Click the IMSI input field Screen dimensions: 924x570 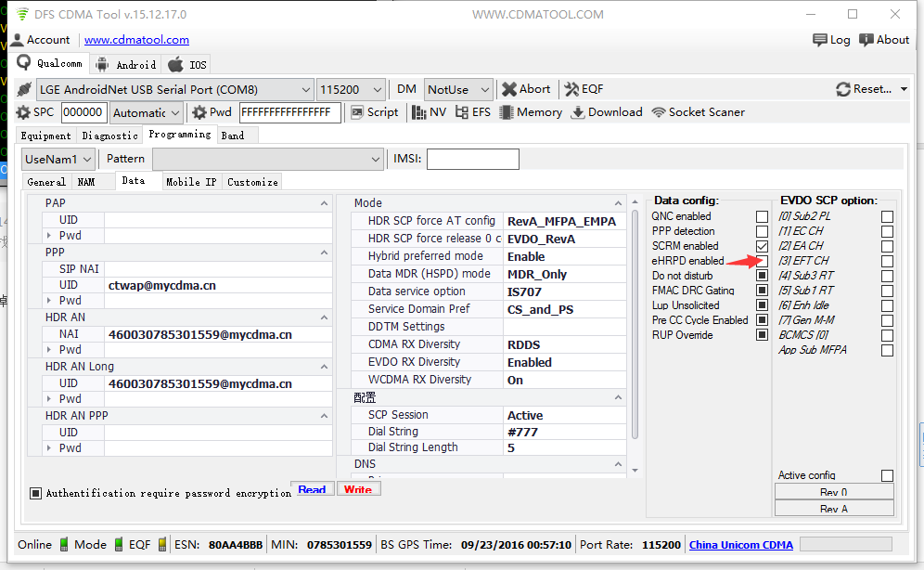[472, 159]
